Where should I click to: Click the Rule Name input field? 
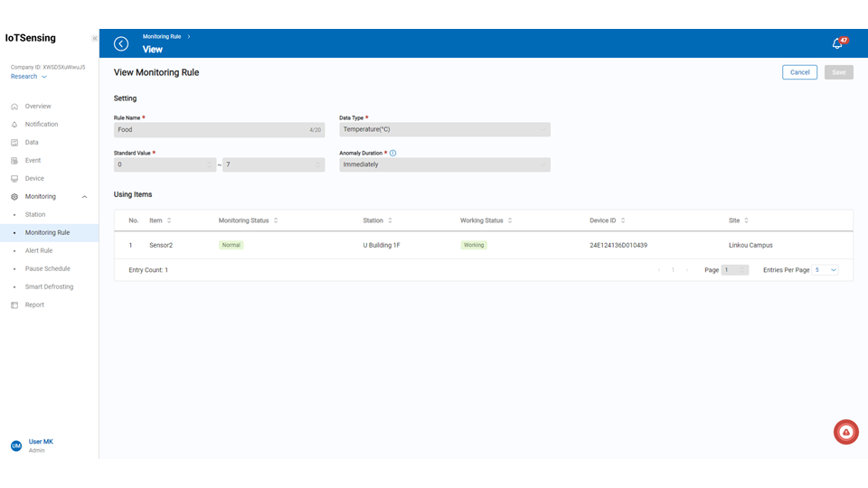(212, 129)
